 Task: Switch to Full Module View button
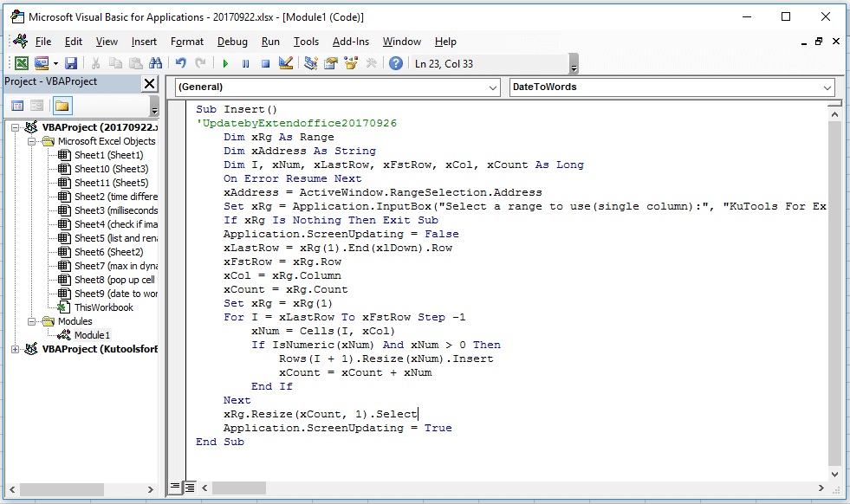[190, 487]
